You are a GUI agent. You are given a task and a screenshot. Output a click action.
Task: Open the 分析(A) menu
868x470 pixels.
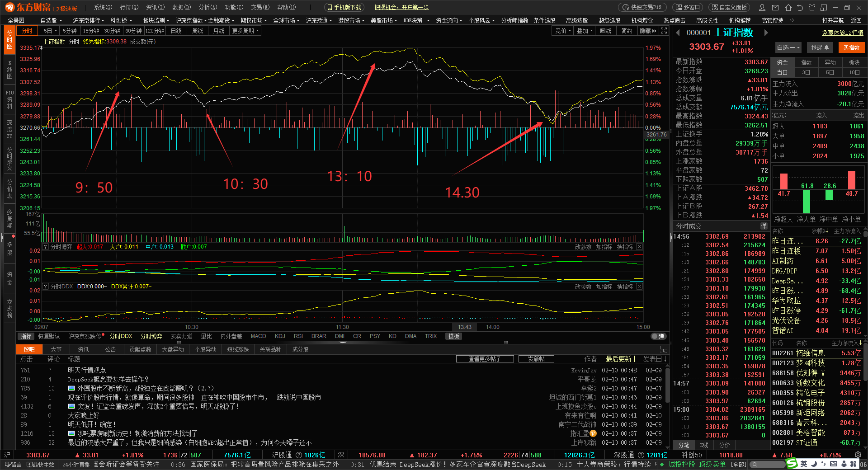tap(208, 7)
